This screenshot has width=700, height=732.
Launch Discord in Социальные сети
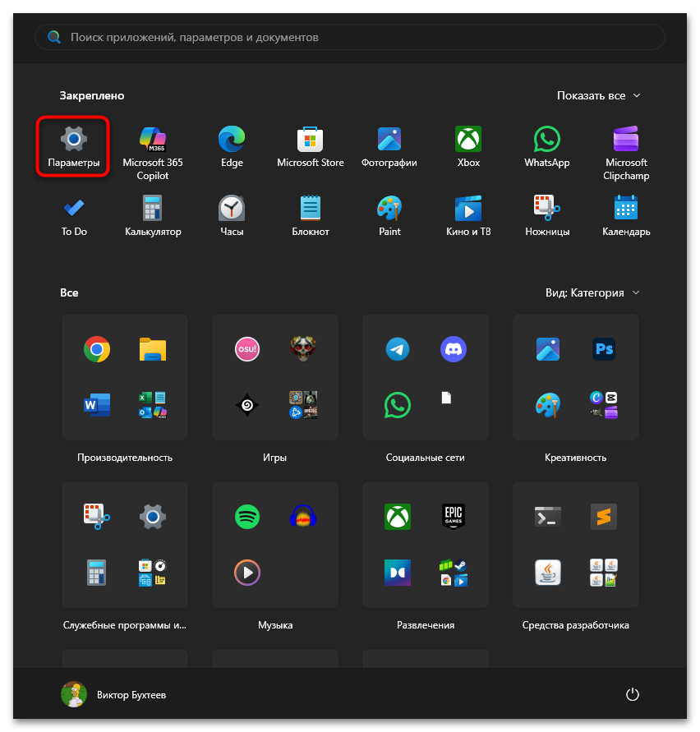454,349
